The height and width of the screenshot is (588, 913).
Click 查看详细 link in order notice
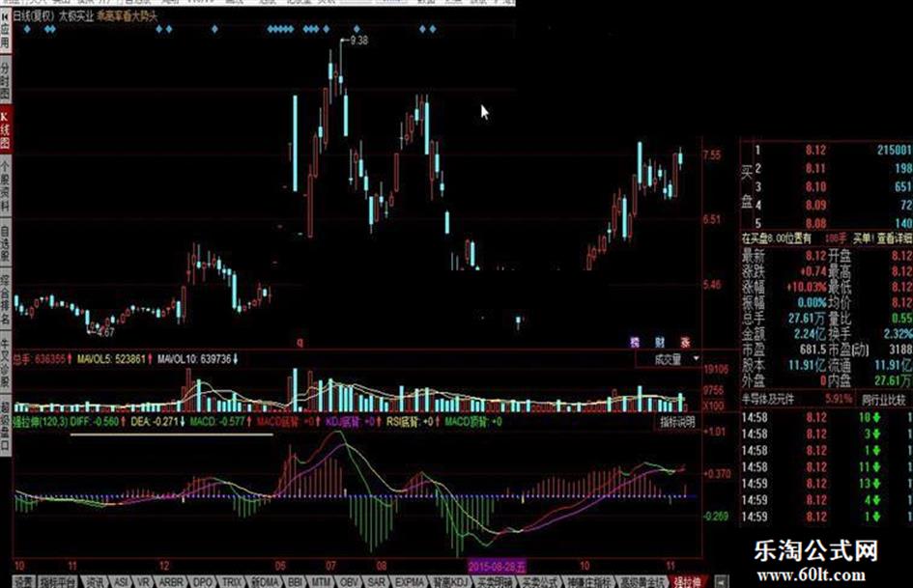click(895, 238)
